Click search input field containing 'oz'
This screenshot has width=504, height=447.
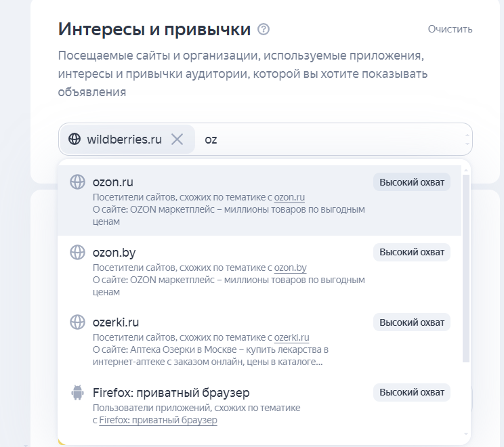point(325,140)
